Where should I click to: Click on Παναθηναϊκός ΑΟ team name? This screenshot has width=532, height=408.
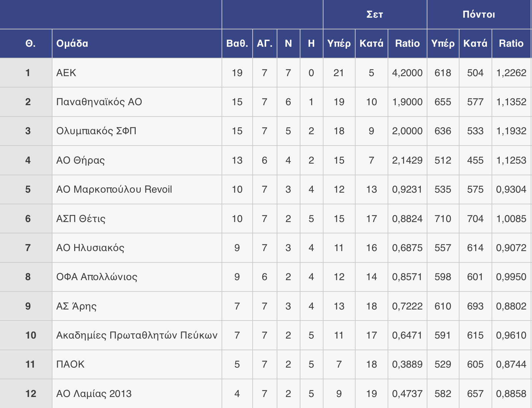99,102
